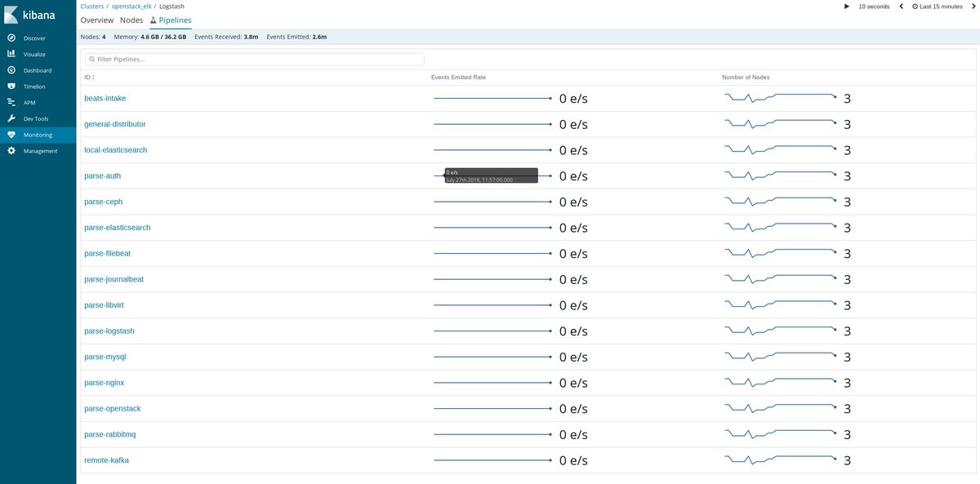Viewport: 980px width, 484px height.
Task: Launch Timelion from the sidebar
Action: (x=33, y=86)
